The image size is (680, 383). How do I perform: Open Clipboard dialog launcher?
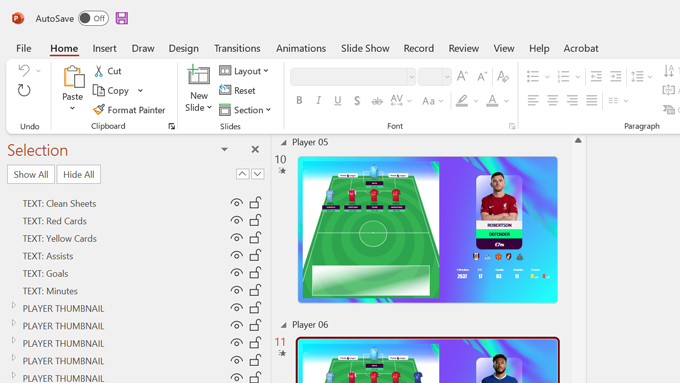point(172,126)
